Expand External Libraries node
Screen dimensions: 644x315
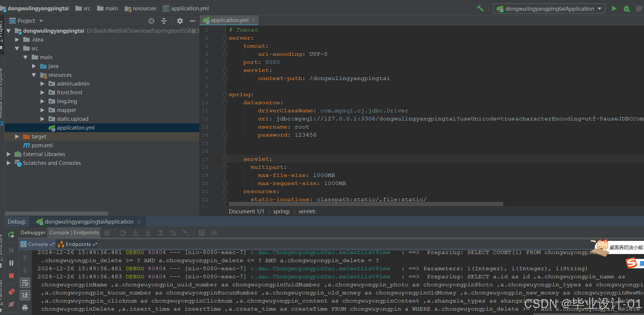click(8, 154)
